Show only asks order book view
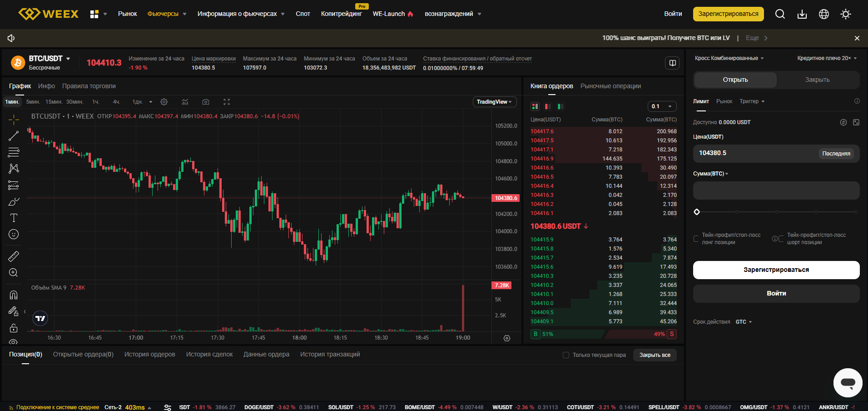The width and height of the screenshot is (868, 411). [548, 106]
